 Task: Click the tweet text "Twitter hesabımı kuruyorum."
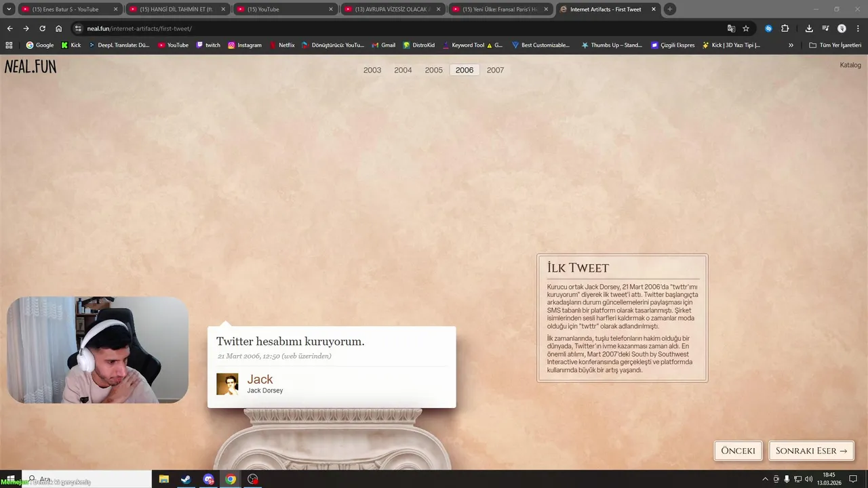click(290, 342)
